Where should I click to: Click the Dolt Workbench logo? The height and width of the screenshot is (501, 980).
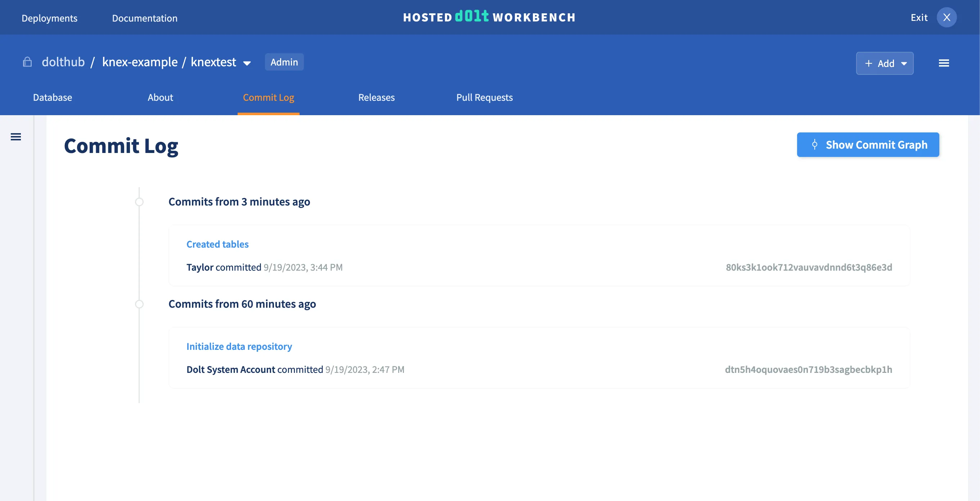pyautogui.click(x=489, y=17)
